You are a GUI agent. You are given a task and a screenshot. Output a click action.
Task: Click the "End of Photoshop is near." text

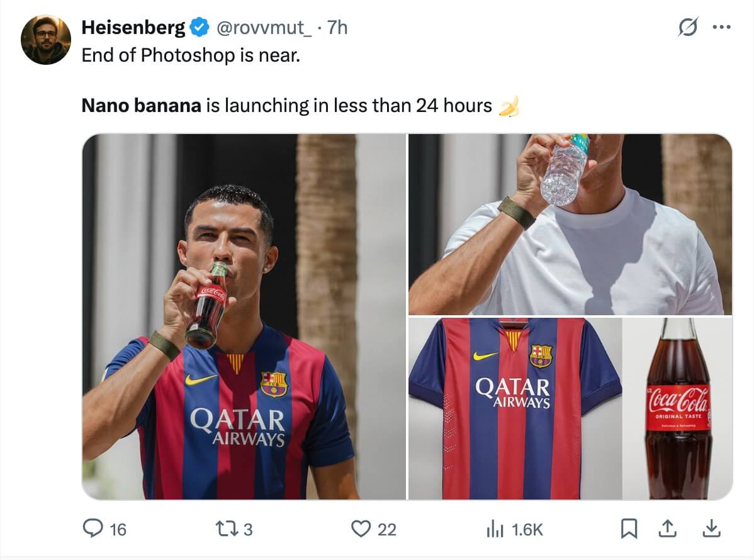(191, 55)
